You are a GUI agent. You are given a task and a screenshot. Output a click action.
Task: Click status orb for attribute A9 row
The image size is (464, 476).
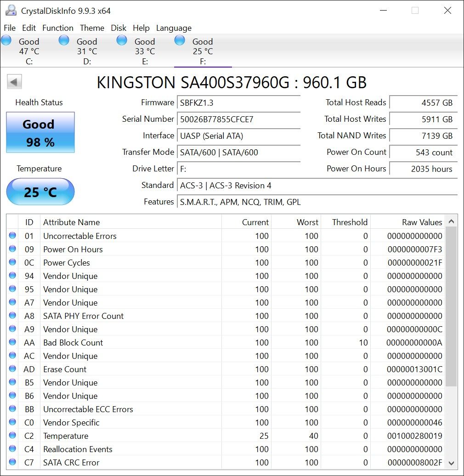click(12, 329)
